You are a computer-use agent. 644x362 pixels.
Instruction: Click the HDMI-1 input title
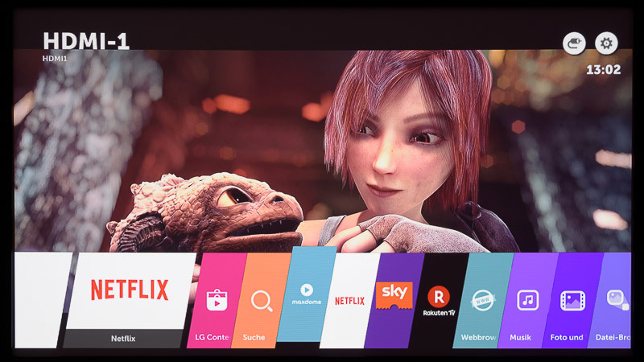(86, 42)
